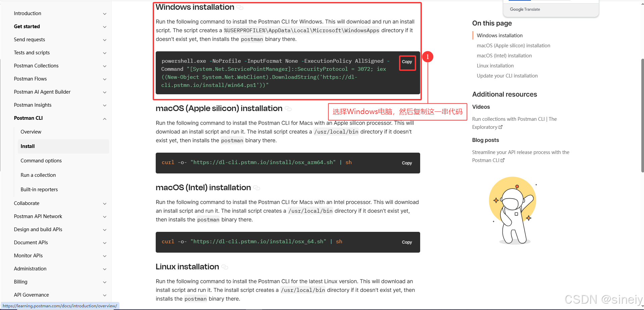Copy the macOS Apple silicon curl command
The width and height of the screenshot is (644, 310).
click(407, 163)
